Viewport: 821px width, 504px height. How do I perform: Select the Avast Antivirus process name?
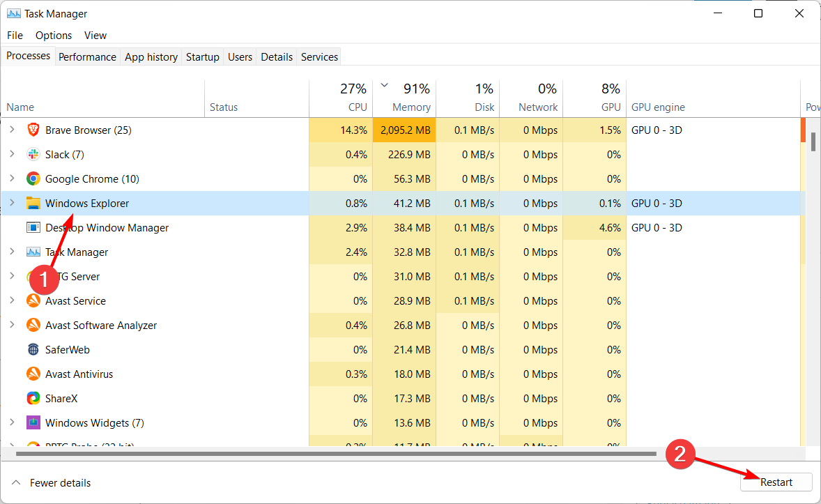pos(79,374)
